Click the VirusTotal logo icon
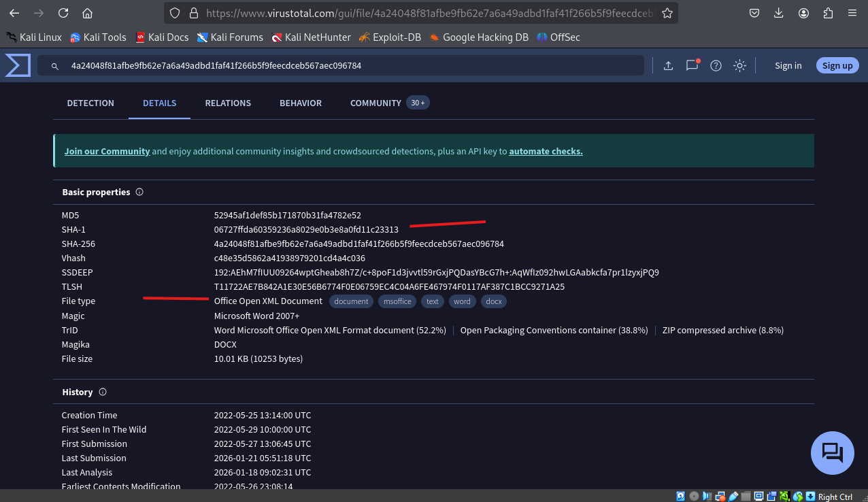The width and height of the screenshot is (868, 502). (x=18, y=65)
